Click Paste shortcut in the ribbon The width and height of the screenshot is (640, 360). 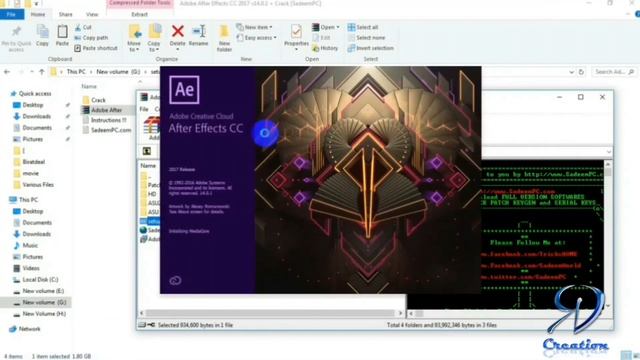coord(96,48)
